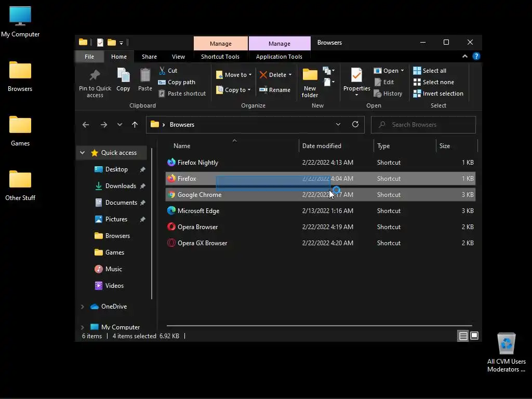Image resolution: width=532 pixels, height=399 pixels.
Task: Open the Delete dropdown arrow
Action: [290, 75]
